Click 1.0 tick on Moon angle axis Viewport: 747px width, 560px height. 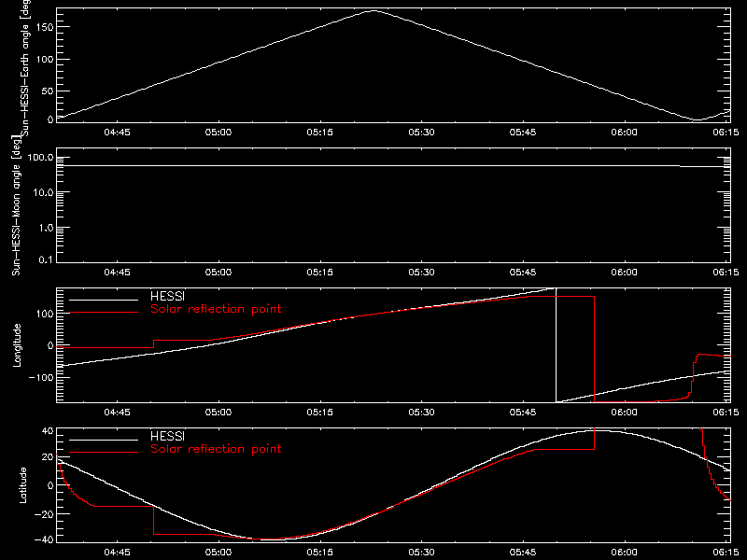point(46,228)
